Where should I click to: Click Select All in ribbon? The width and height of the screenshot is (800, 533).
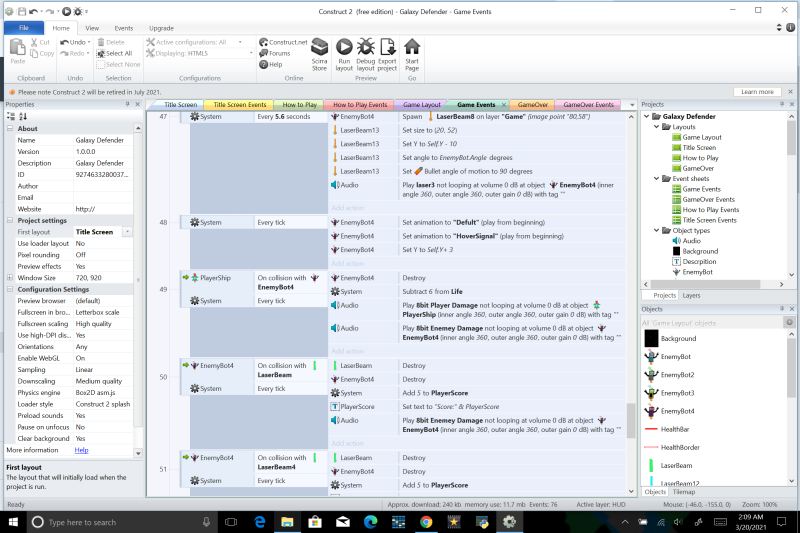[115, 54]
